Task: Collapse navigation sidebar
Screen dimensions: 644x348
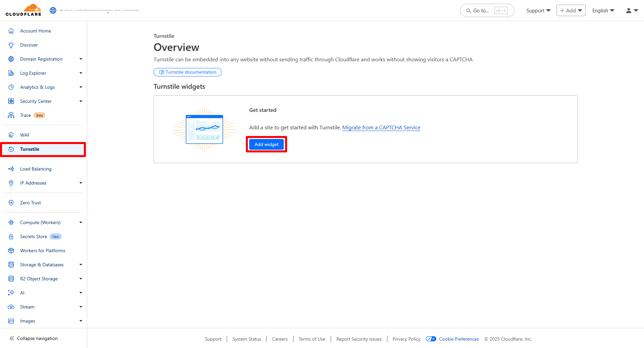Action: (x=34, y=338)
